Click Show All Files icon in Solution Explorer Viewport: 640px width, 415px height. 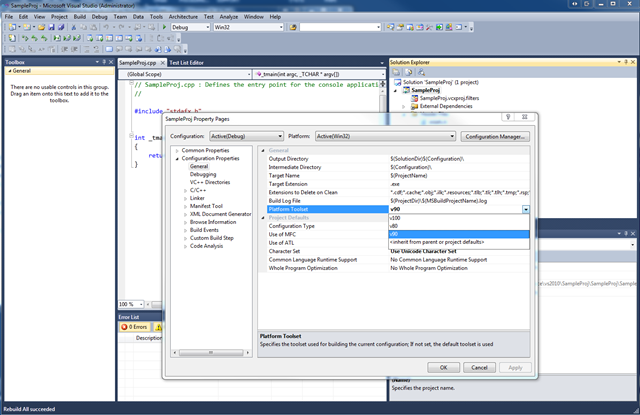pyautogui.click(x=409, y=72)
